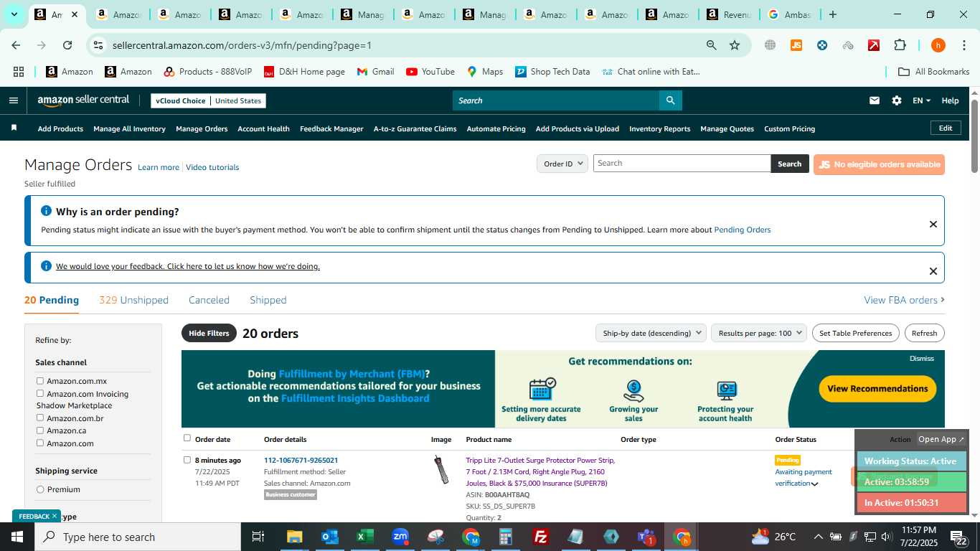The width and height of the screenshot is (980, 551).
Task: Open Results per page dropdown
Action: 759,333
